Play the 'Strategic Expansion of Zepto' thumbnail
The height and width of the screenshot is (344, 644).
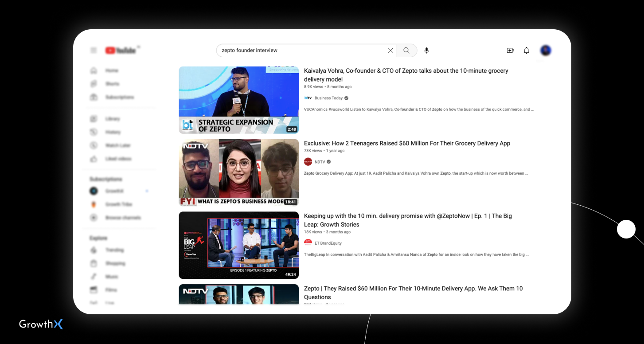(238, 100)
